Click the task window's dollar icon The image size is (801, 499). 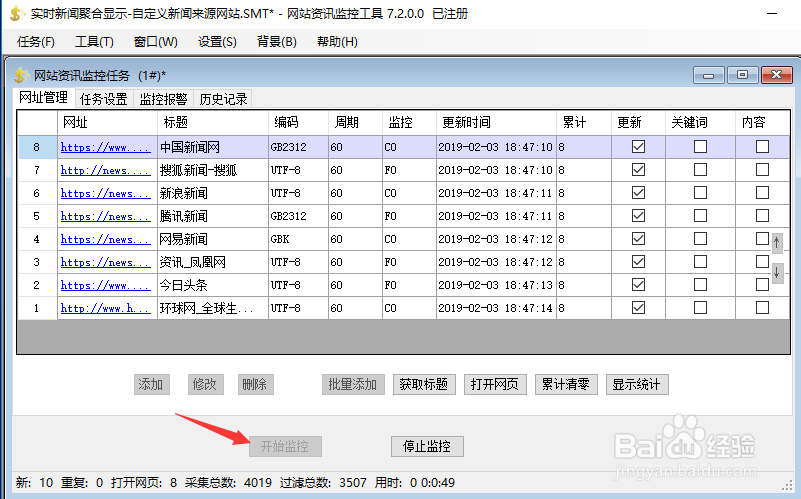[x=21, y=76]
